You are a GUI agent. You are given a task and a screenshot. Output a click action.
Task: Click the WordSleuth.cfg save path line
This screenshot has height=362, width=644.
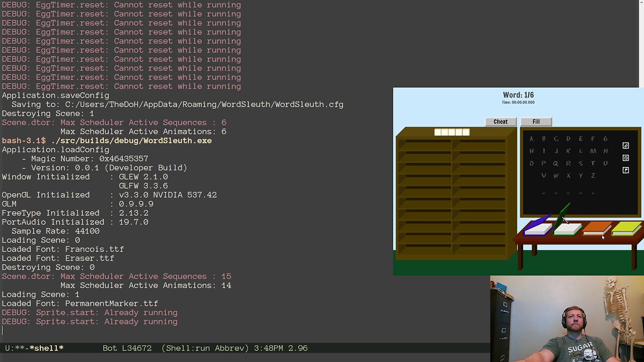coord(178,105)
